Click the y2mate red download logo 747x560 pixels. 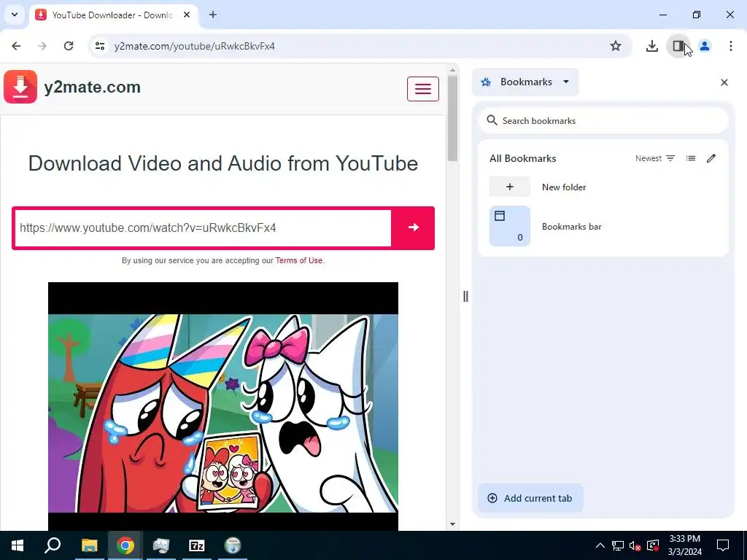(20, 87)
